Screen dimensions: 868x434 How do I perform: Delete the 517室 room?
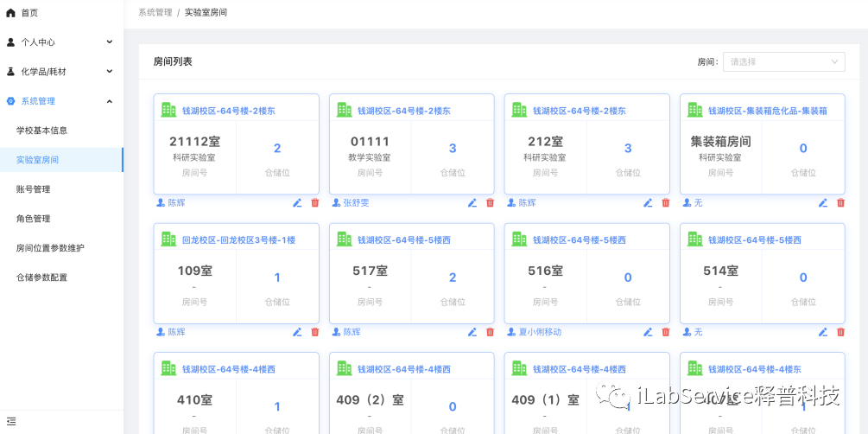pos(490,332)
